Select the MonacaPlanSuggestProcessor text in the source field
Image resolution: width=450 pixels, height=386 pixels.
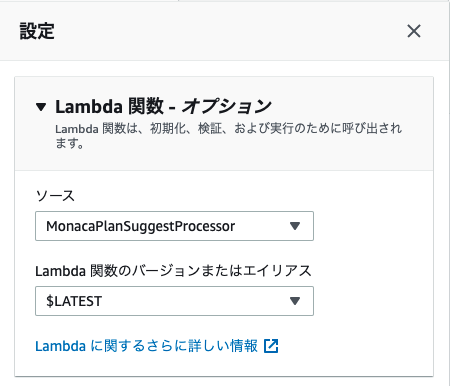[x=141, y=226]
